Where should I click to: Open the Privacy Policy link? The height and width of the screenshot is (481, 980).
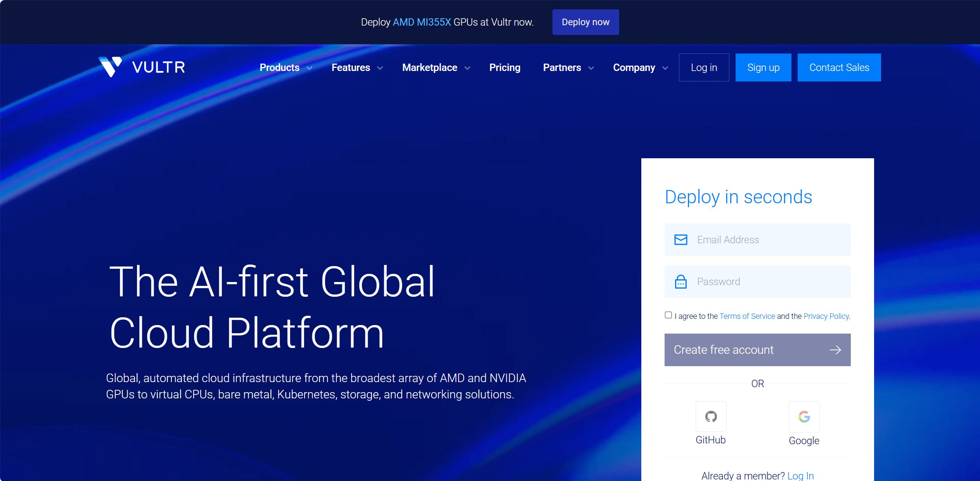[827, 316]
